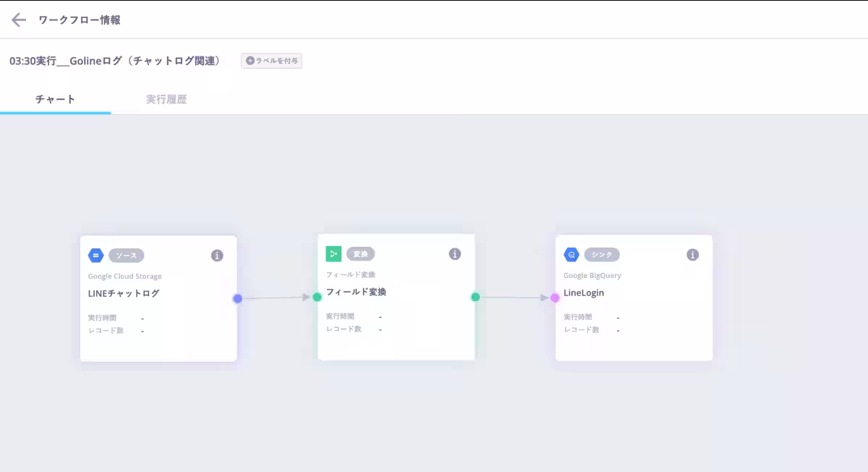Click the green output port of フィールド変換
The image size is (868, 472).
click(475, 297)
